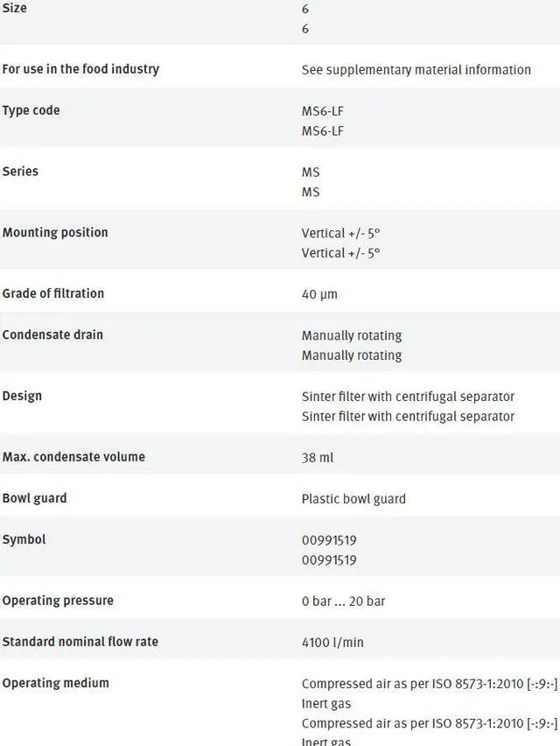Click the Mounting position label
The width and height of the screenshot is (560, 746).
(55, 233)
